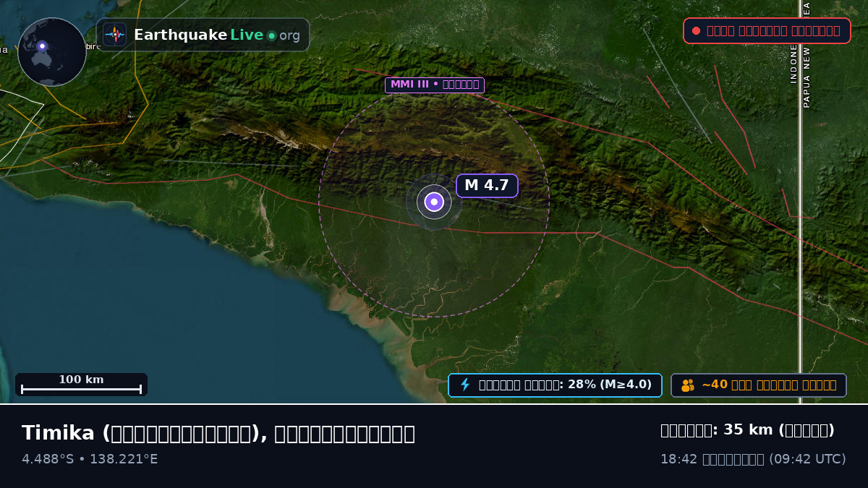Click the 100 km scale bar
Screen dimensions: 868x488
pyautogui.click(x=81, y=385)
